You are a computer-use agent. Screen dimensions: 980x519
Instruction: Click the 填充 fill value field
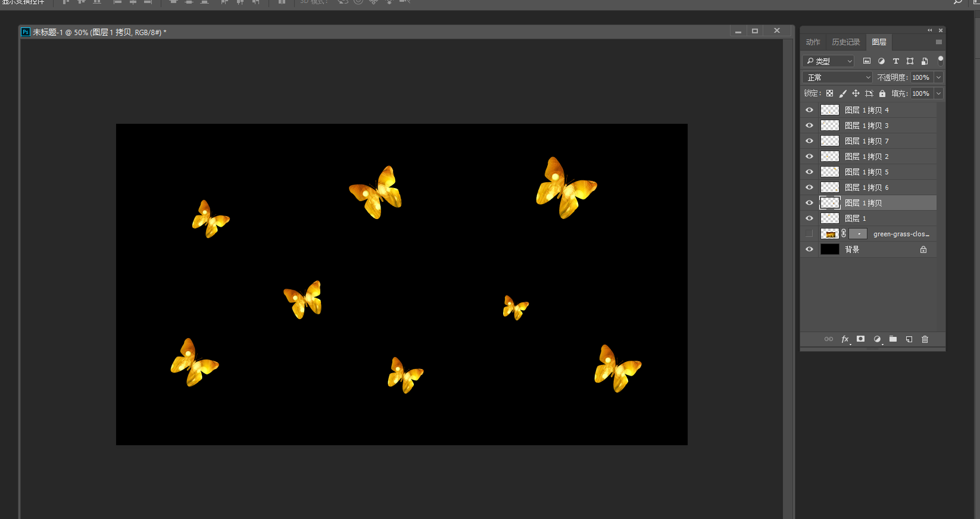pos(922,93)
